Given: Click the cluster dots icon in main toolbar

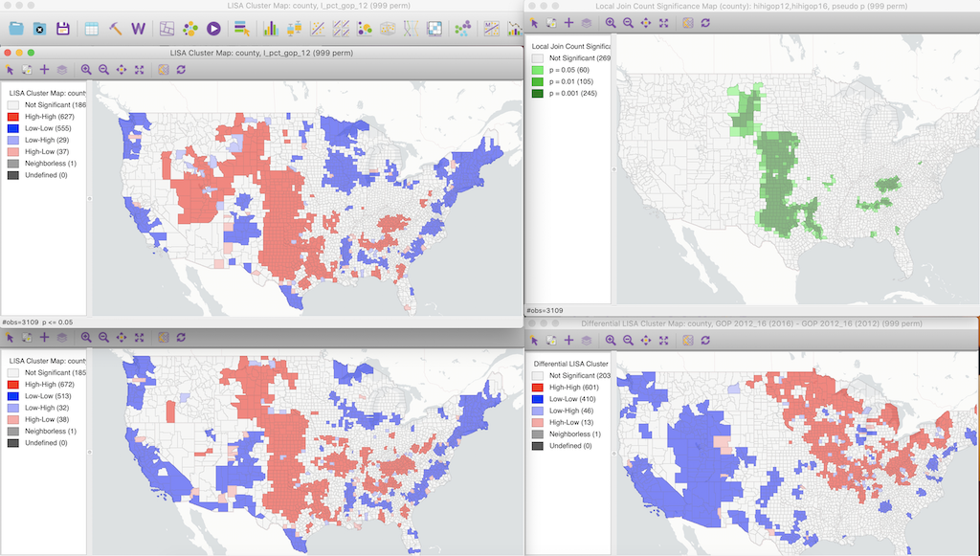Looking at the screenshot, I should pyautogui.click(x=462, y=29).
